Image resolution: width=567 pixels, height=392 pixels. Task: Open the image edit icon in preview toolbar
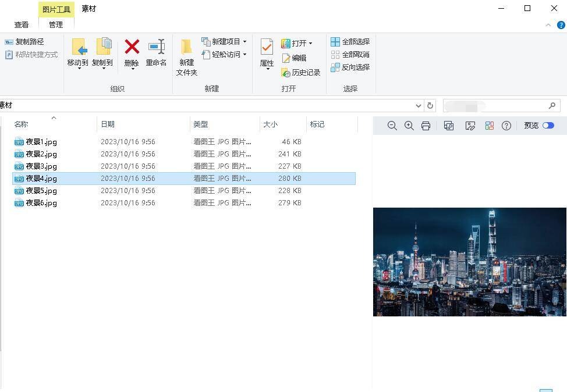(x=470, y=126)
